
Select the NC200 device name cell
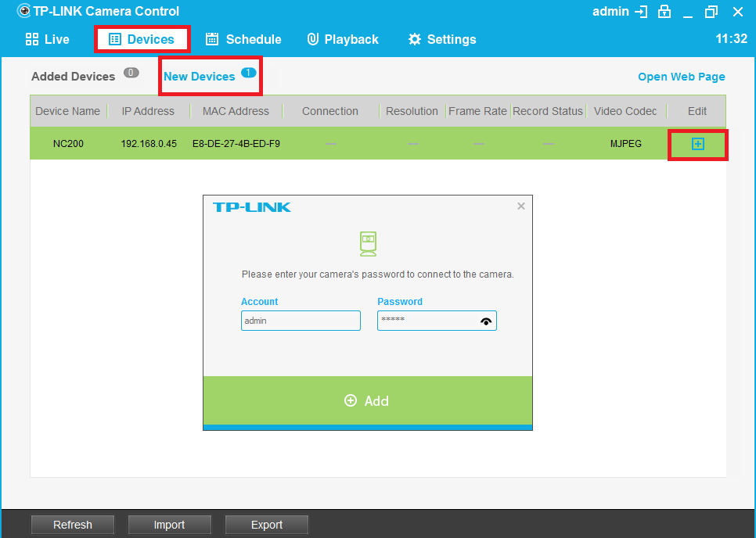(68, 144)
